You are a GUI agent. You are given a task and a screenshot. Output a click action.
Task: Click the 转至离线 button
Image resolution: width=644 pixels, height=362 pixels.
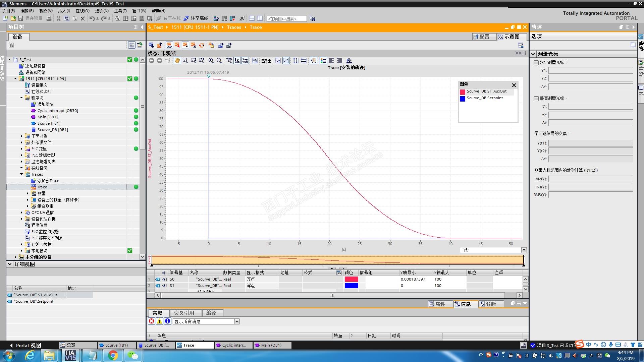tap(196, 18)
